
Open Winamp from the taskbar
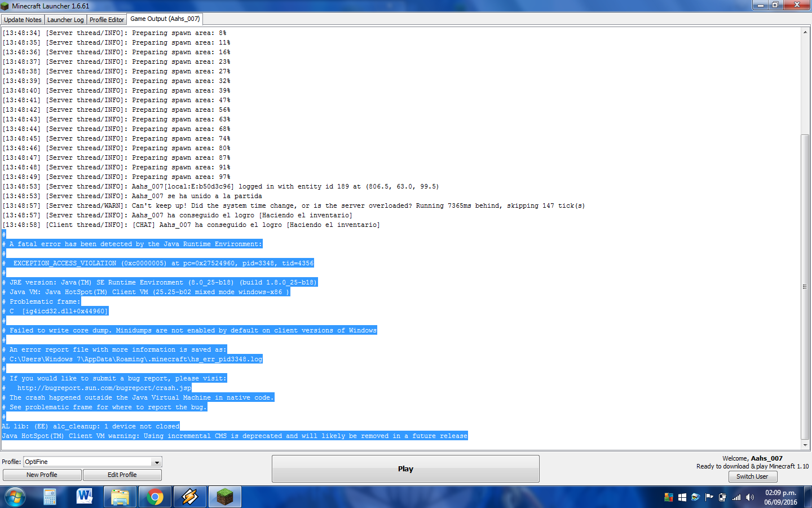click(x=190, y=497)
